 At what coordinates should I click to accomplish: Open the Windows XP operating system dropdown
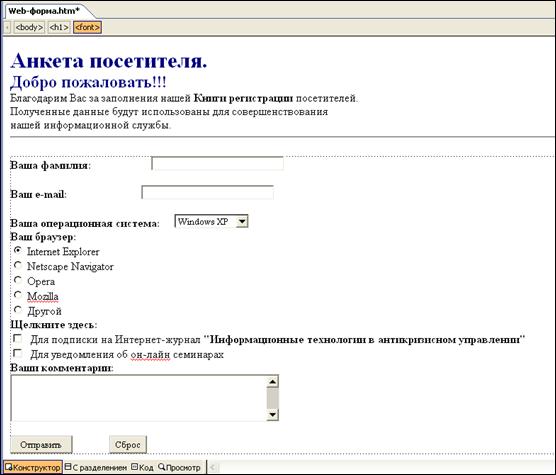pyautogui.click(x=211, y=221)
